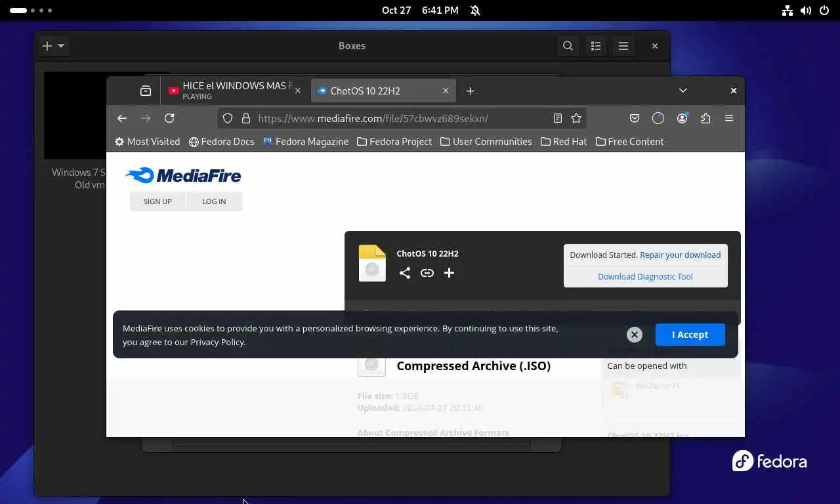
Task: Open the network status icon in top bar
Action: pos(787,10)
